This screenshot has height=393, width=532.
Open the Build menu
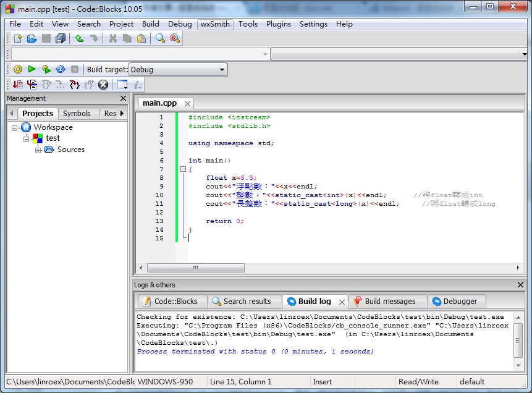pos(151,24)
